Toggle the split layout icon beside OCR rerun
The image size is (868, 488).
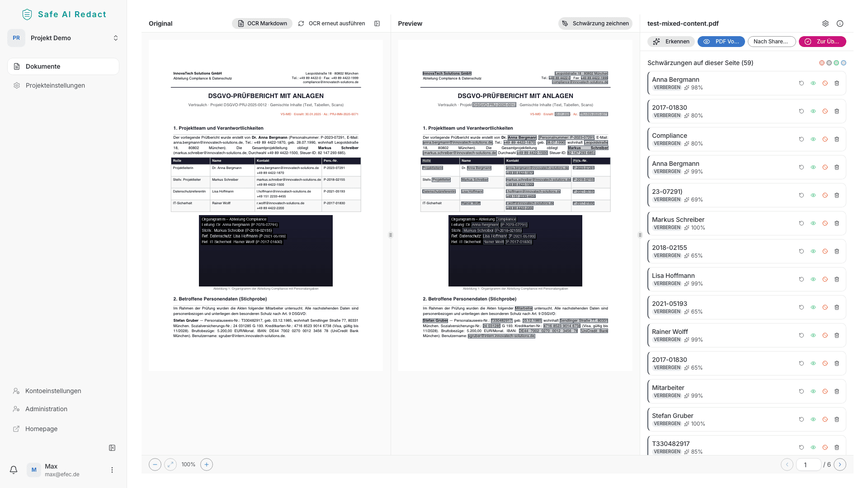pos(377,23)
